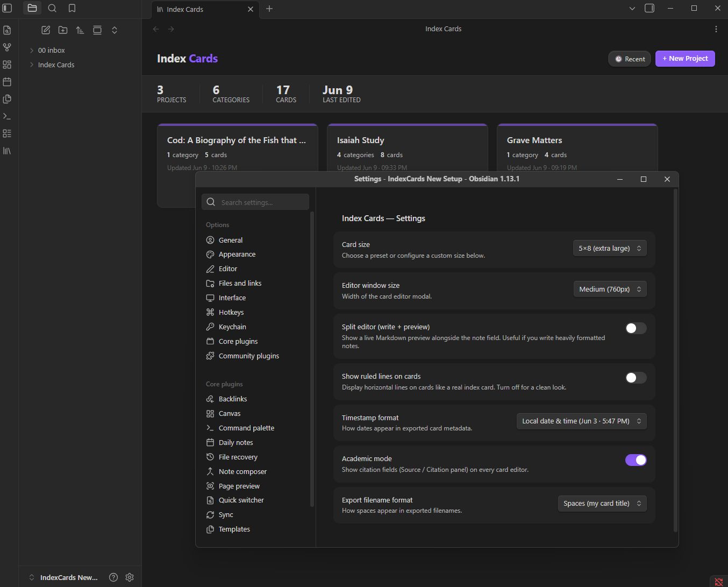Open the bookmarks panel icon
This screenshot has height=587, width=728.
pyautogui.click(x=72, y=8)
